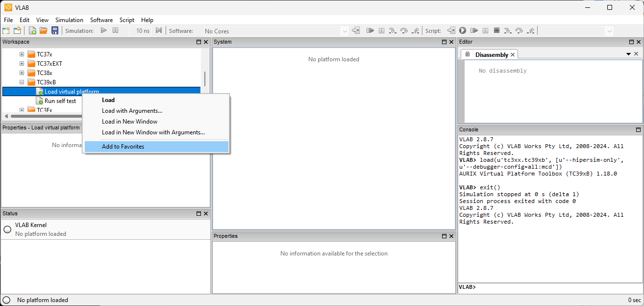This screenshot has height=306, width=644.
Task: Click the Software run icon
Action: (370, 30)
